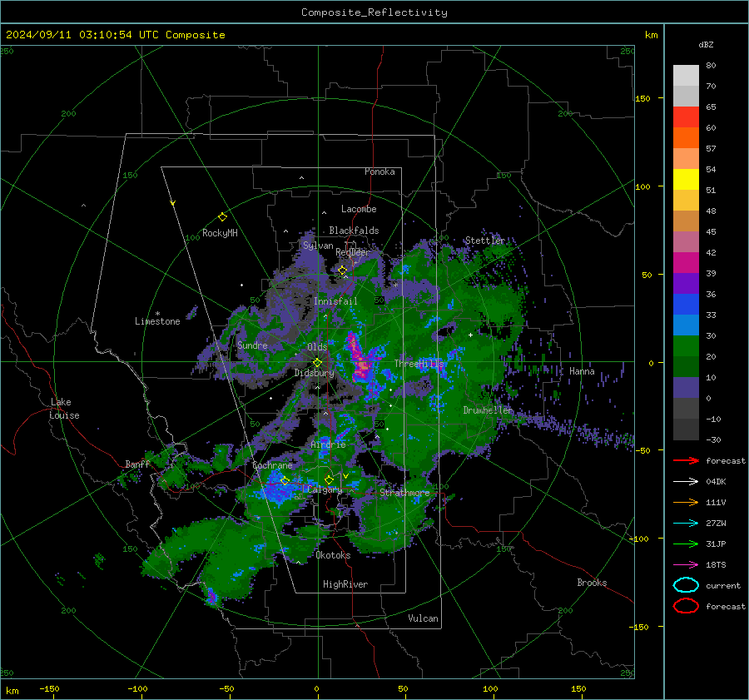Click the HighRiver town label
This screenshot has height=700, width=749.
345,584
